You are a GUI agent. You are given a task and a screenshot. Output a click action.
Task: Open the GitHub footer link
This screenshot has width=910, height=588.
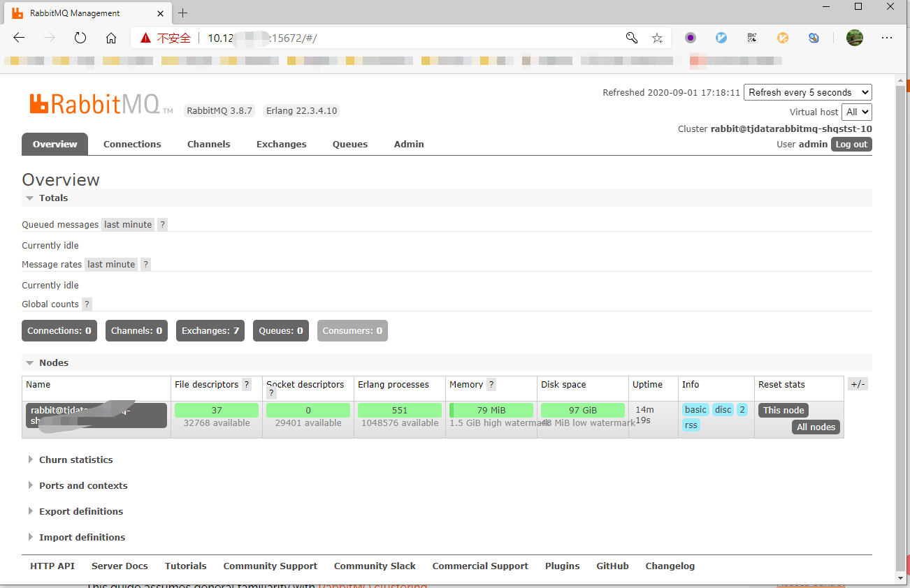(x=612, y=566)
